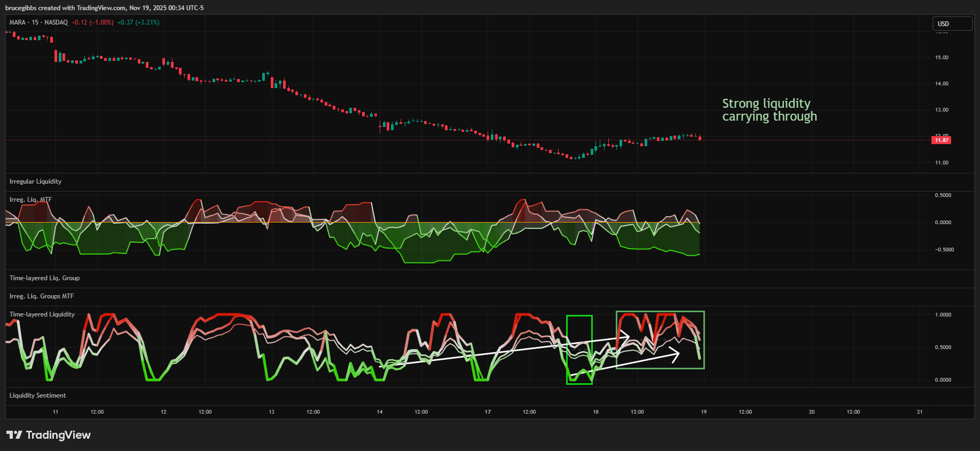Select the Irregular Liquidity indicator label

click(35, 181)
